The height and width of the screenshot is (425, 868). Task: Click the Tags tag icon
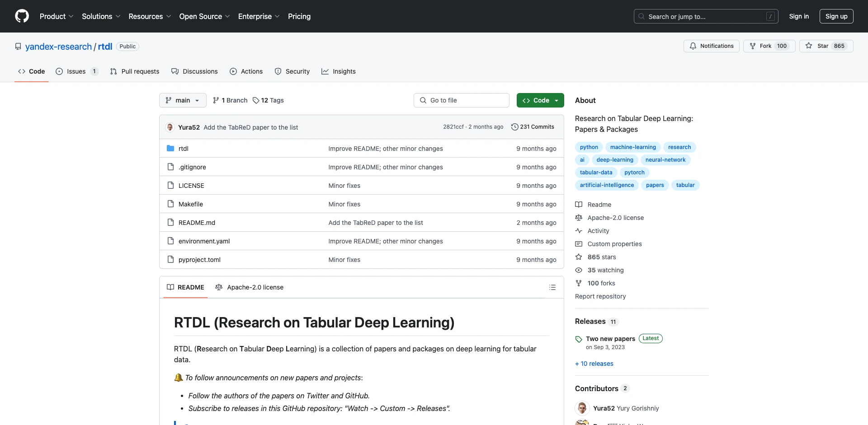tap(256, 100)
